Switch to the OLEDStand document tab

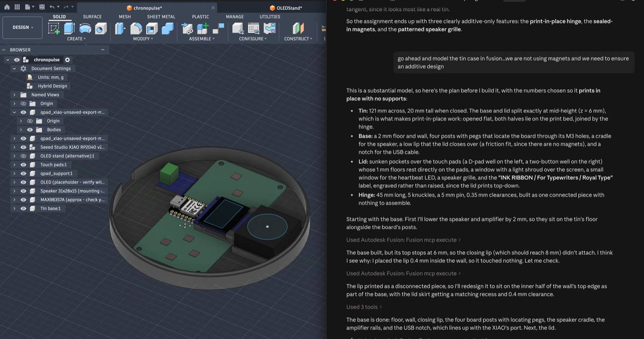(286, 8)
